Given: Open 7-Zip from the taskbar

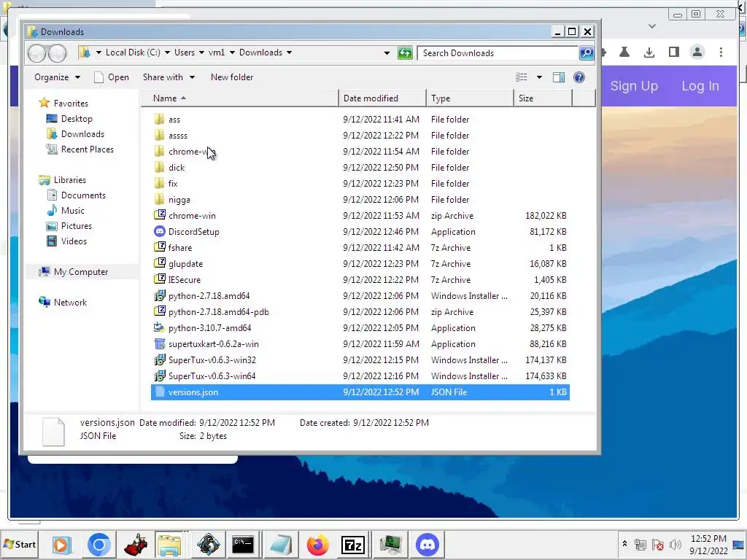Looking at the screenshot, I should [353, 544].
